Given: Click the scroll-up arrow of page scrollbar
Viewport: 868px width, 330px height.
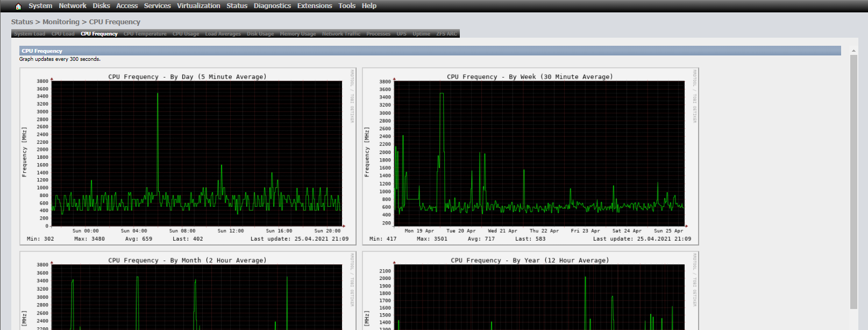Looking at the screenshot, I should [853, 51].
